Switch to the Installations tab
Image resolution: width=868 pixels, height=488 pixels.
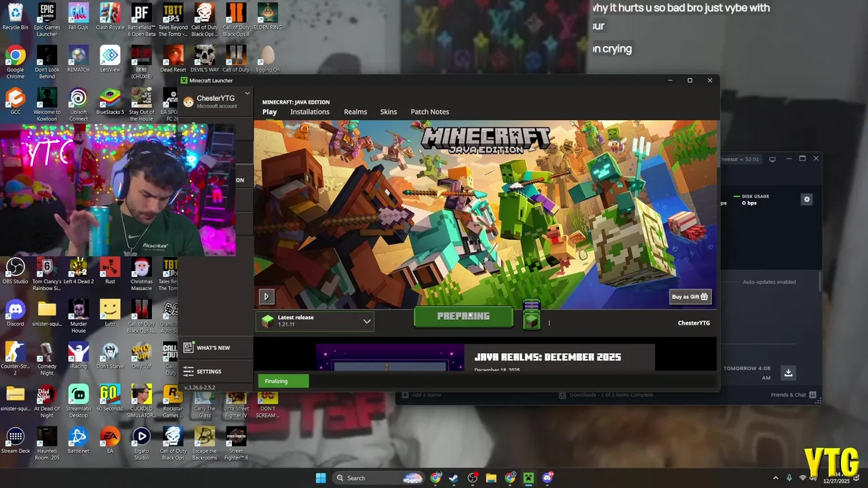click(x=310, y=112)
